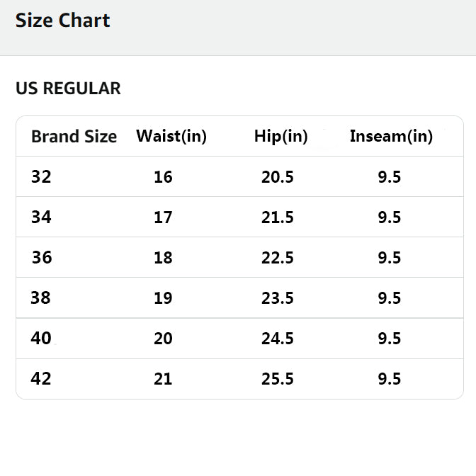This screenshot has width=476, height=476.
Task: Select the US REGULAR heading
Action: (68, 89)
